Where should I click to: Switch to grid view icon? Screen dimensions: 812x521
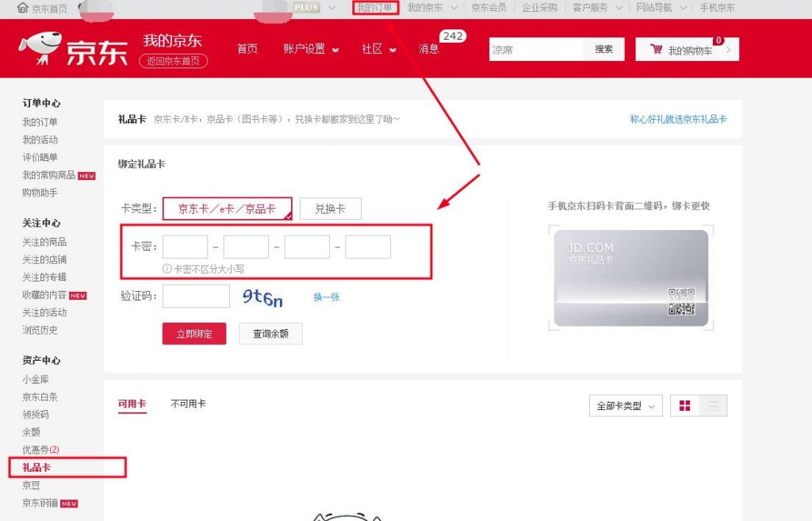point(684,406)
